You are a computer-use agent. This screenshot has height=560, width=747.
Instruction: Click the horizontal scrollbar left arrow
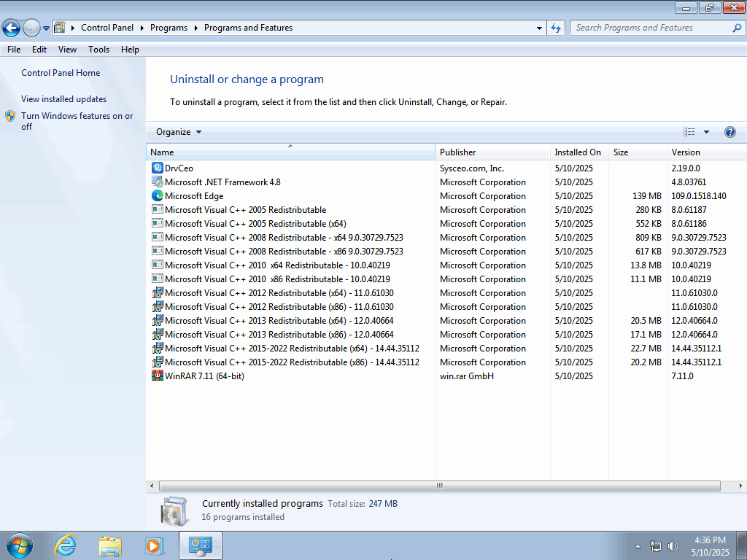152,486
